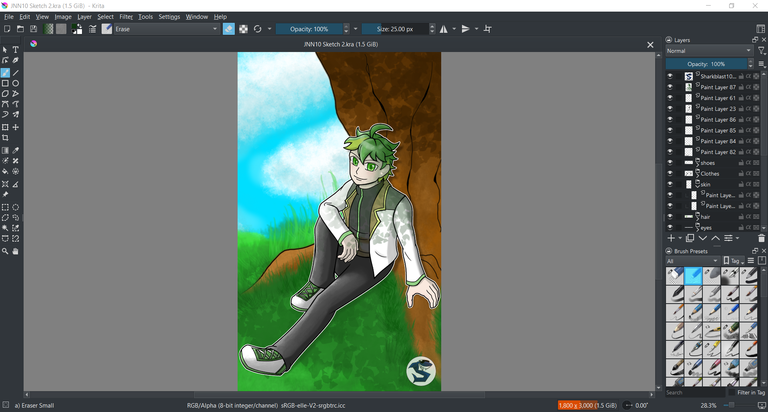Image resolution: width=768 pixels, height=412 pixels.
Task: Select the Reference Images pin tool
Action: point(5,194)
